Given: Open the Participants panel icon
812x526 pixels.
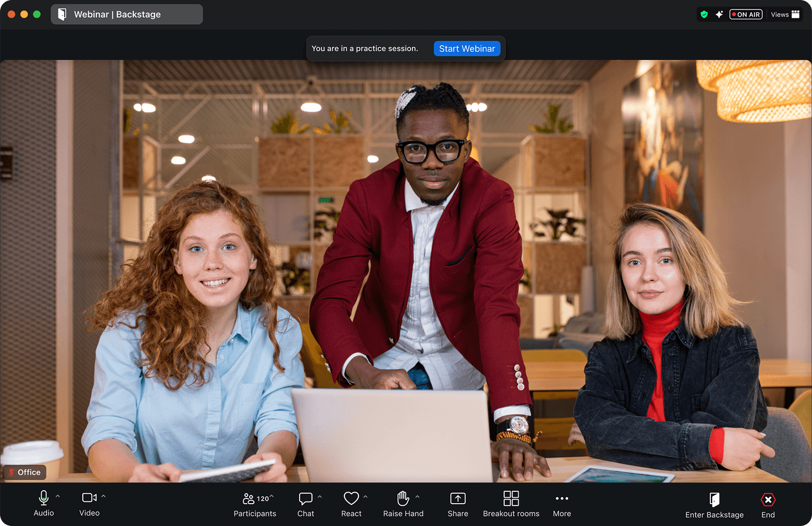Looking at the screenshot, I should click(249, 498).
